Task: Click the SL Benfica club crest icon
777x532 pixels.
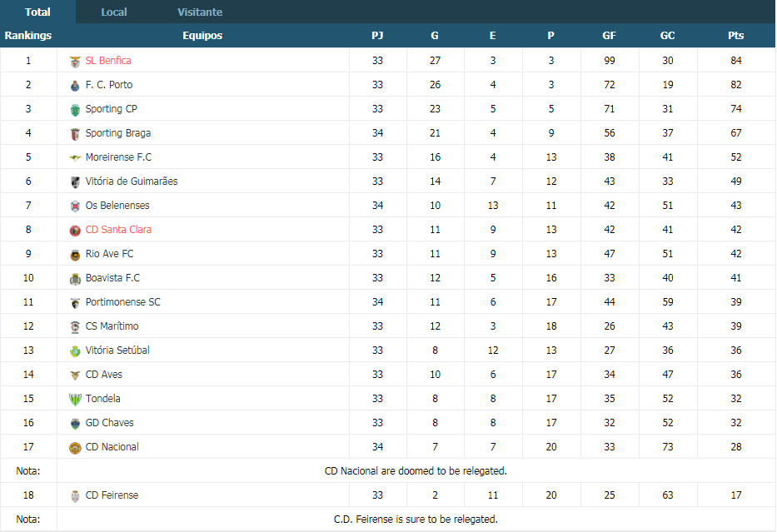Action: (x=75, y=62)
